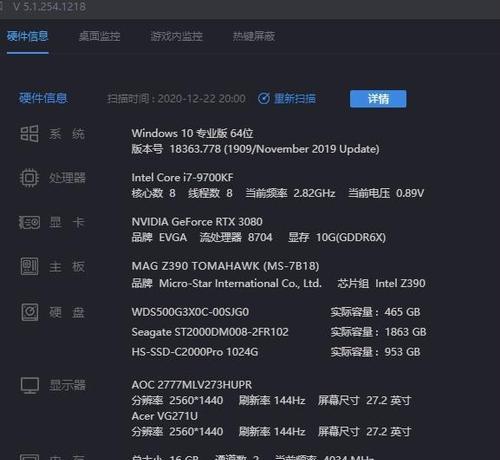Select Windows 10 专业版 64位 text
This screenshot has height=460, width=500.
click(x=192, y=133)
